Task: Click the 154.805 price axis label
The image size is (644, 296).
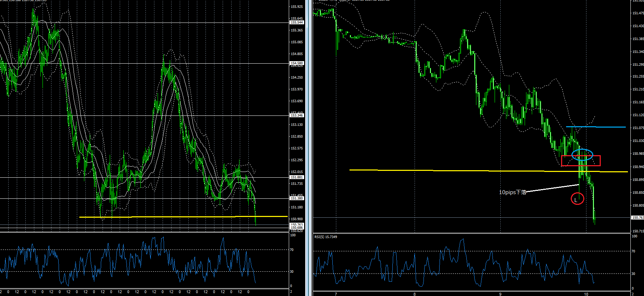Action: [297, 54]
